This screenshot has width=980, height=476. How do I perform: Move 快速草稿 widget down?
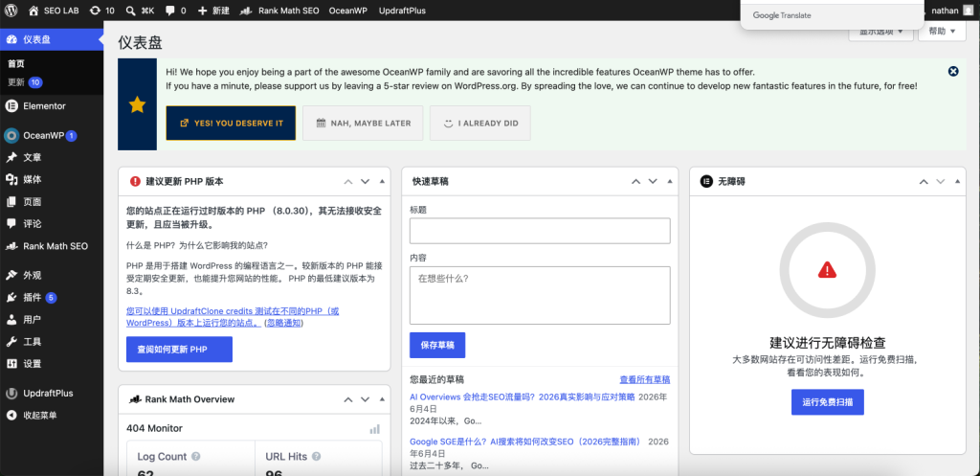[x=653, y=181]
